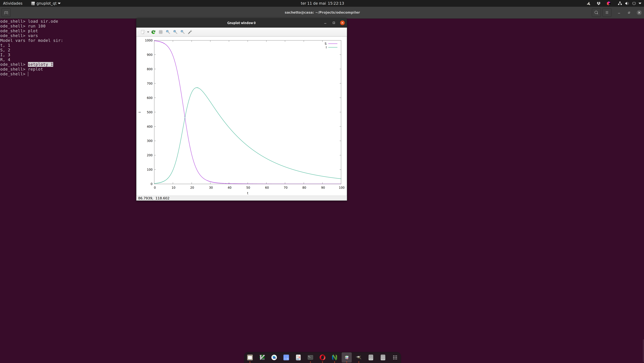Click the terminal search button

596,13
